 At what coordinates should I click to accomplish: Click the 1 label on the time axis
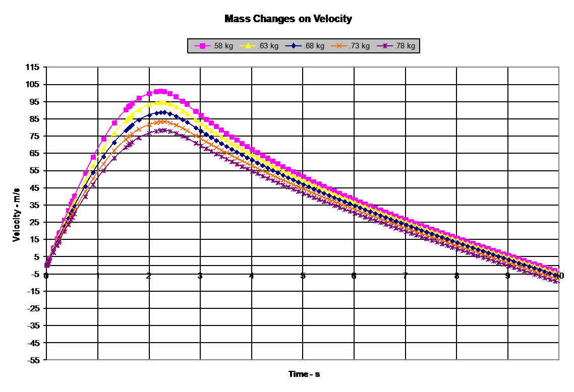98,276
